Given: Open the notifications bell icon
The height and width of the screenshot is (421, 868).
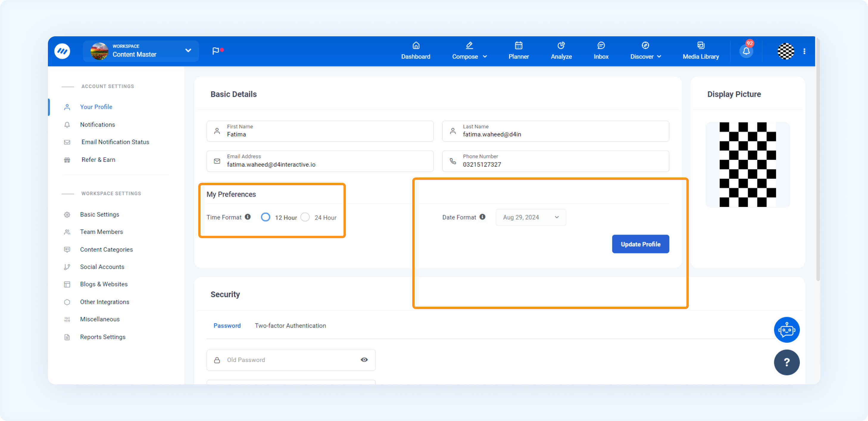Looking at the screenshot, I should click(746, 51).
